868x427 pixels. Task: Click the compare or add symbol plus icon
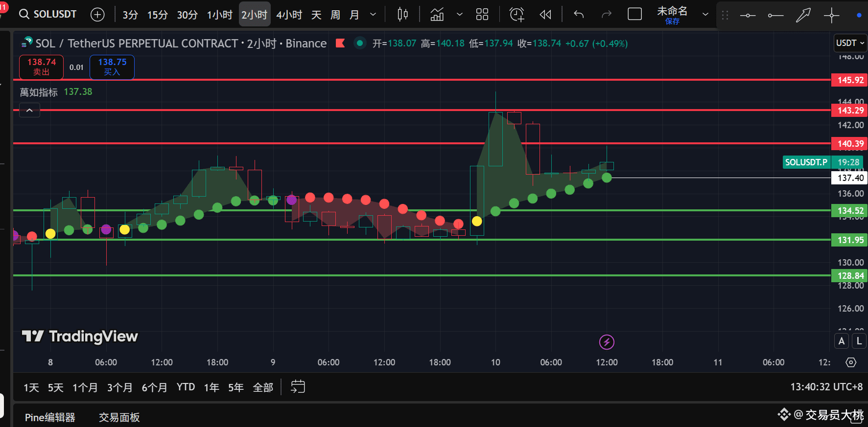98,15
